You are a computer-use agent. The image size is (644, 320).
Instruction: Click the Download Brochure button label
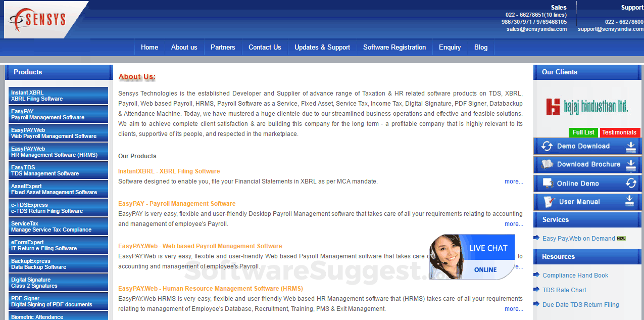click(588, 165)
